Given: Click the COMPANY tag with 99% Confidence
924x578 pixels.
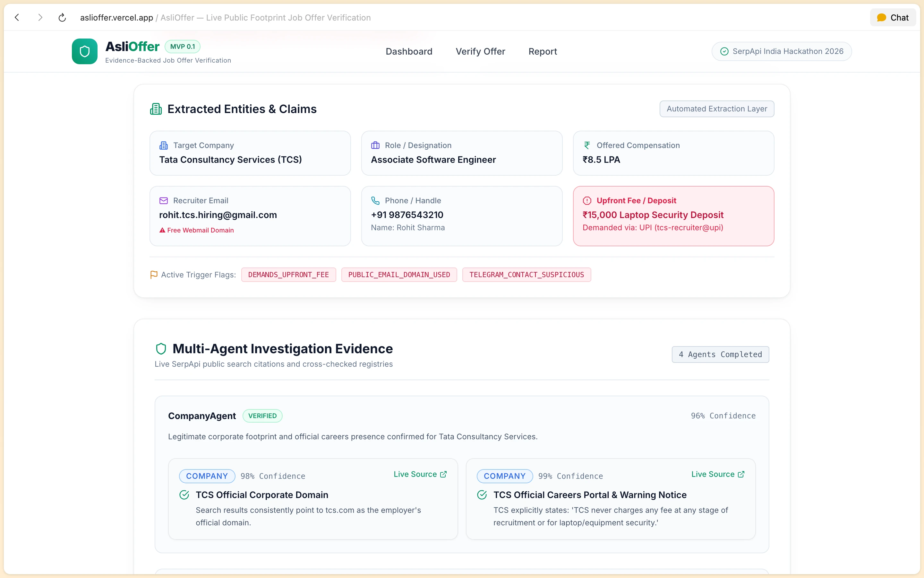Looking at the screenshot, I should pyautogui.click(x=505, y=476).
